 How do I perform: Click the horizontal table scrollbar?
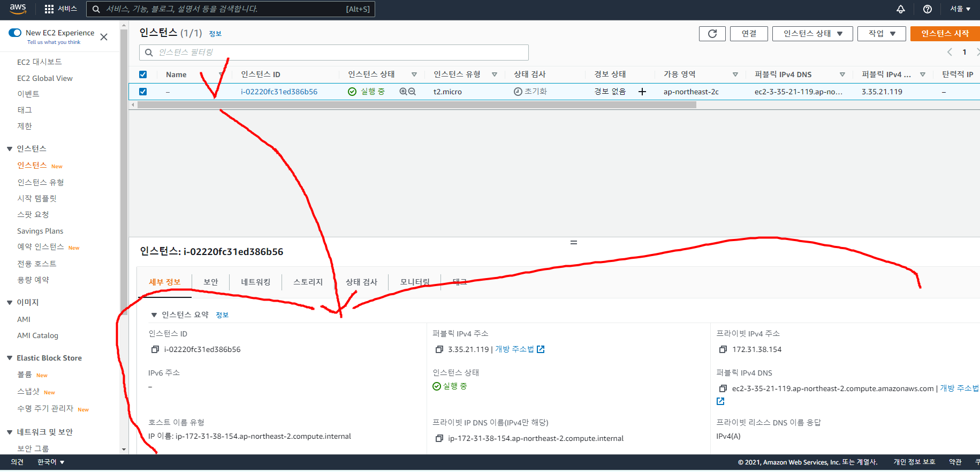(x=416, y=105)
